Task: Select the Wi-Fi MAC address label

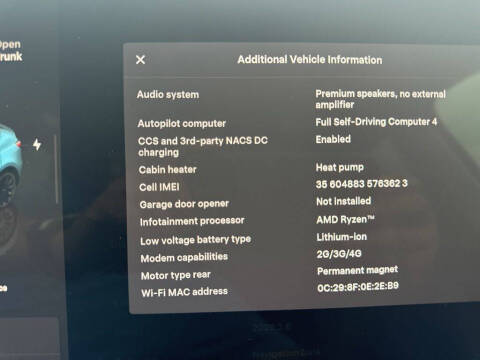Action: [x=184, y=292]
